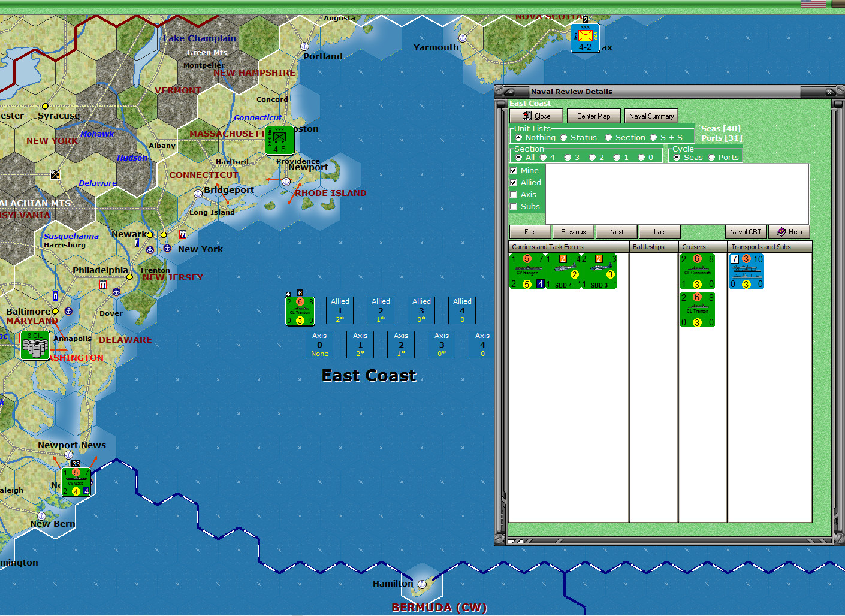Click the Cruisers column header

(704, 247)
